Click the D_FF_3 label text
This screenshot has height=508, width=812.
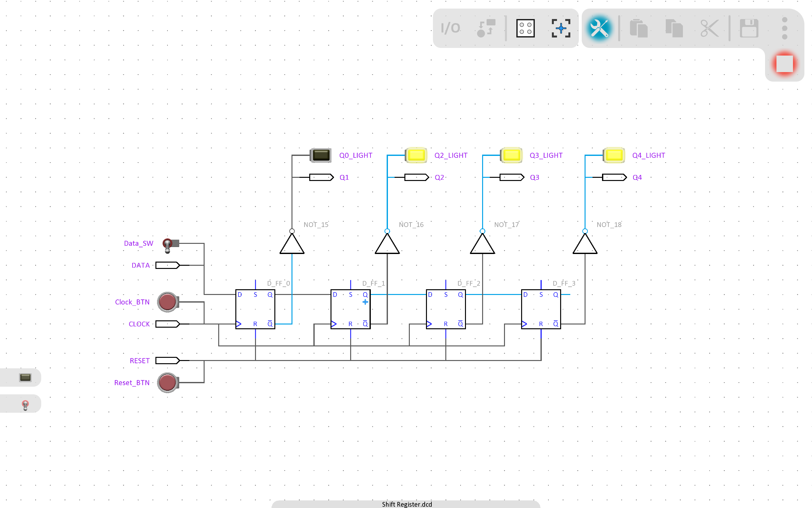[x=564, y=284]
